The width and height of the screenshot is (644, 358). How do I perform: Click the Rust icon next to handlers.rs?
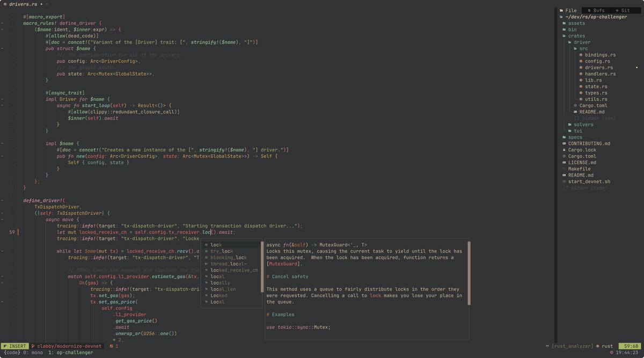click(581, 74)
